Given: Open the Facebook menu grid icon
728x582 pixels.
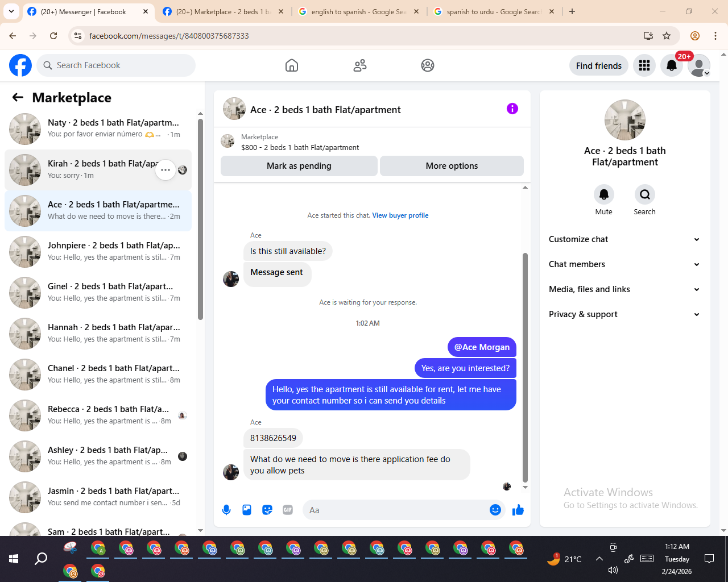Looking at the screenshot, I should click(x=644, y=65).
